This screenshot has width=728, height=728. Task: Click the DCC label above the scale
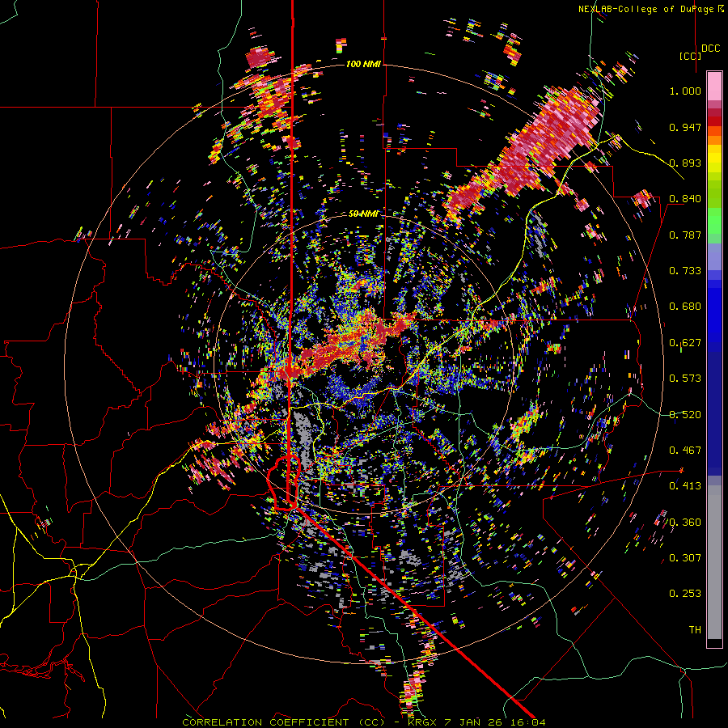coord(710,49)
